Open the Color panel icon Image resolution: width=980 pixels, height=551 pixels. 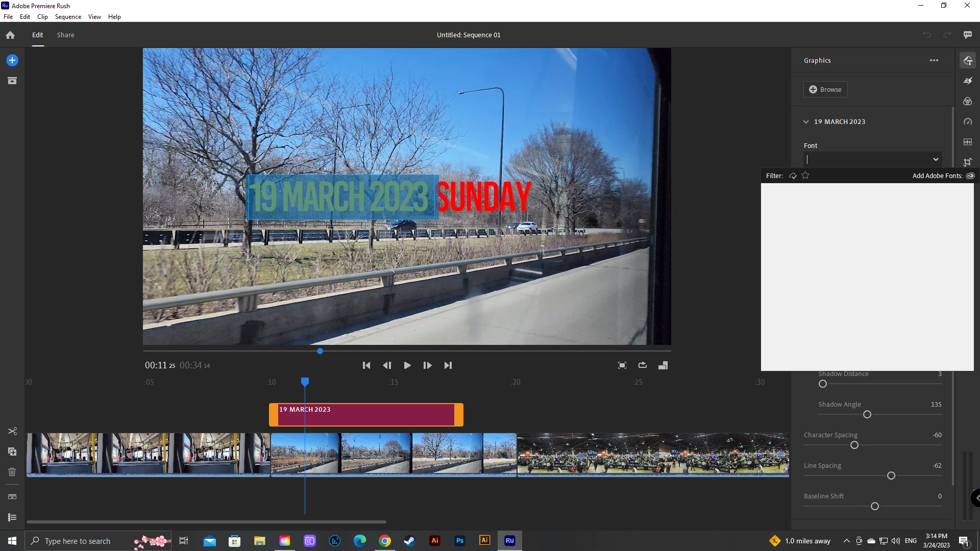(968, 101)
